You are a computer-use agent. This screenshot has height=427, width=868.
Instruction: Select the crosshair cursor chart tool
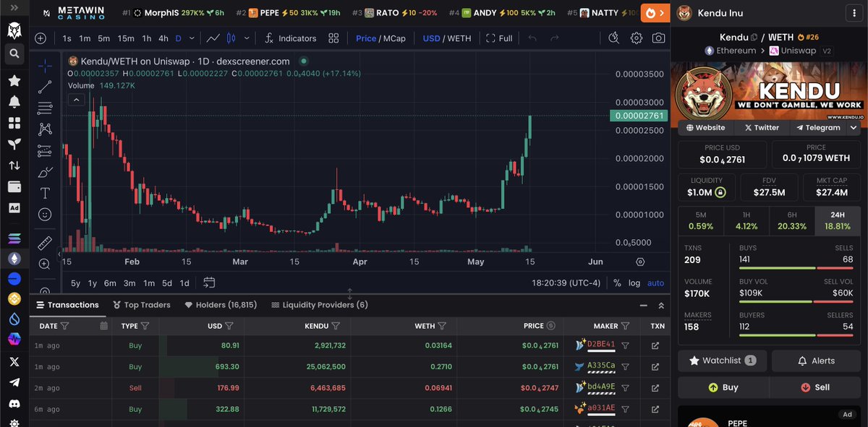[45, 66]
